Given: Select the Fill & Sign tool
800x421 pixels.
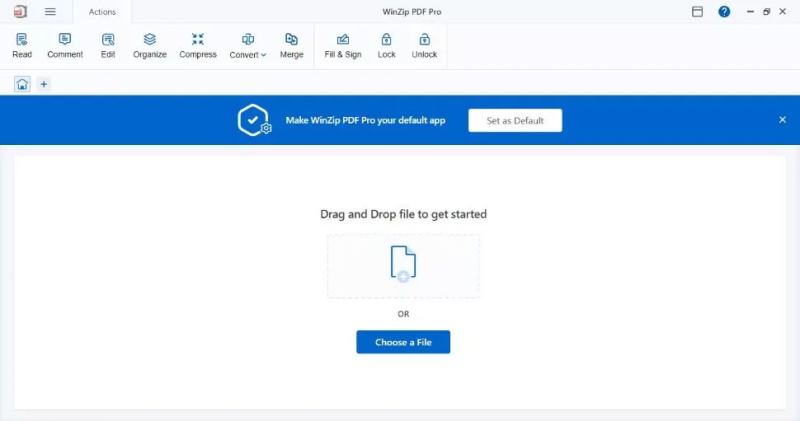Looking at the screenshot, I should tap(343, 46).
